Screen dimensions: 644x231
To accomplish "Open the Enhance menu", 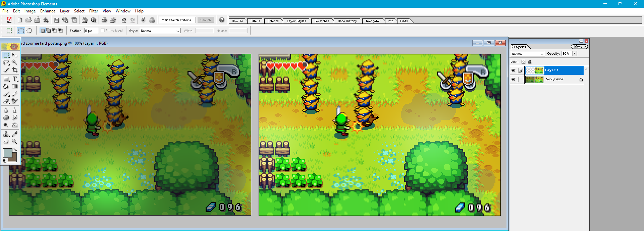I will coord(48,11).
